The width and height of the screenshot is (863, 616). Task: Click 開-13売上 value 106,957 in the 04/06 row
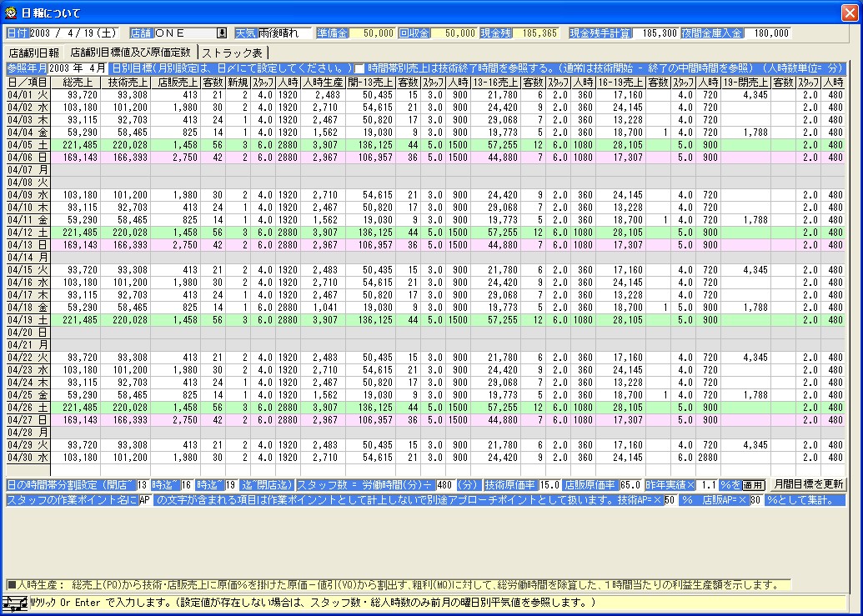[370, 158]
